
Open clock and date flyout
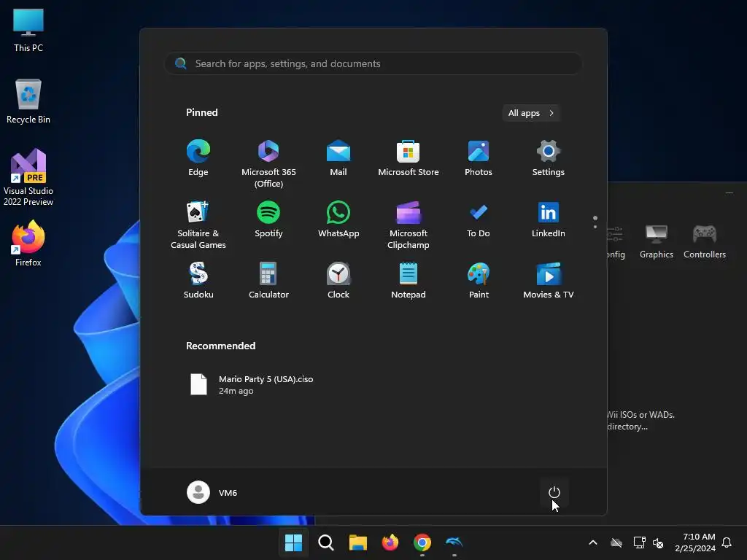[x=695, y=542]
